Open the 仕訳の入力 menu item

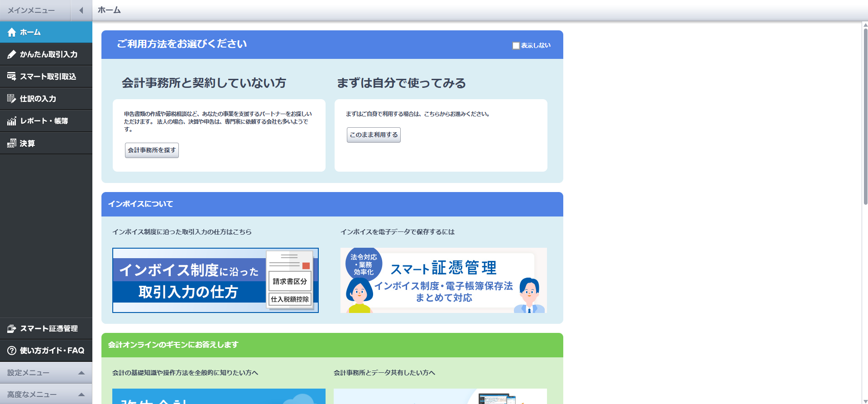38,99
